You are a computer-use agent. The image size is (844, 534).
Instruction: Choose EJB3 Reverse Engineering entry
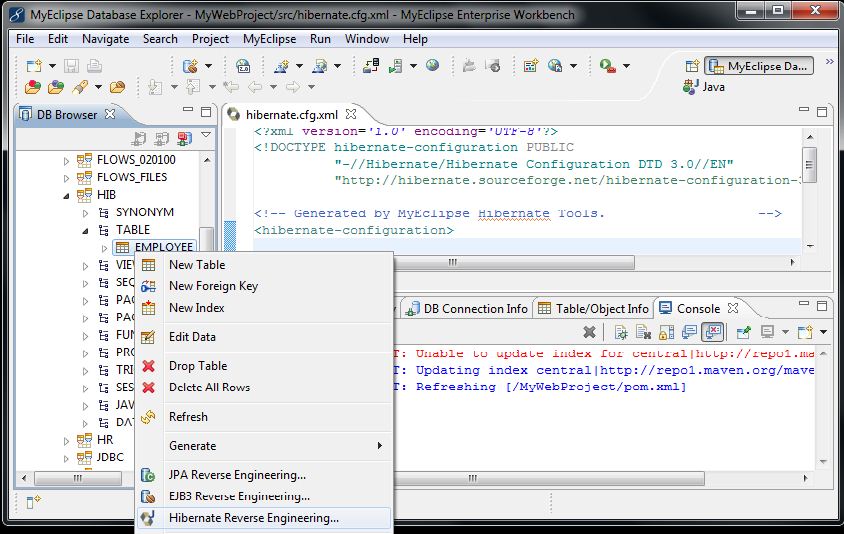pyautogui.click(x=264, y=496)
